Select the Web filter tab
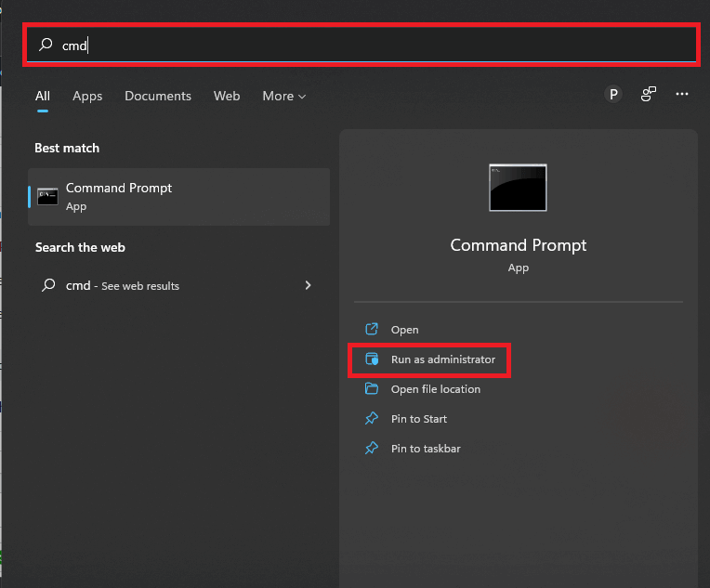This screenshot has height=588, width=710. click(x=227, y=96)
